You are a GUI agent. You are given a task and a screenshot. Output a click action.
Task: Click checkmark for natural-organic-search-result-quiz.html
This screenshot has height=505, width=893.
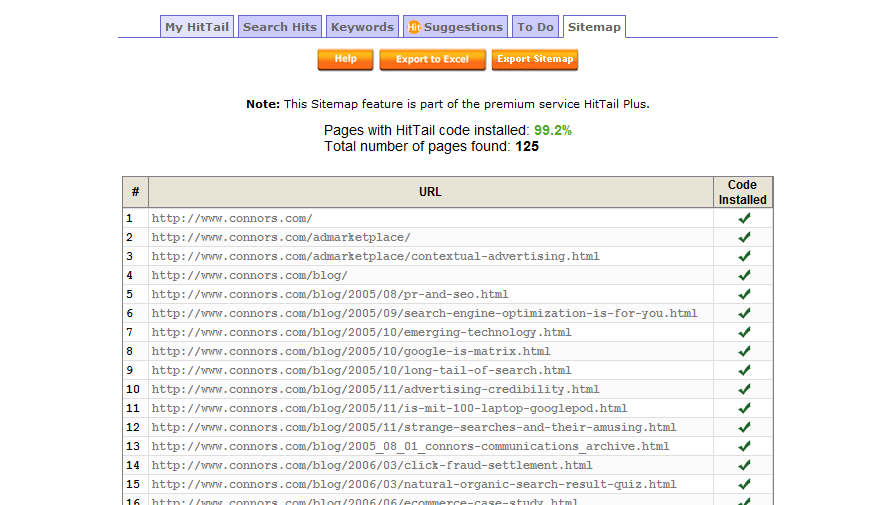(x=744, y=485)
